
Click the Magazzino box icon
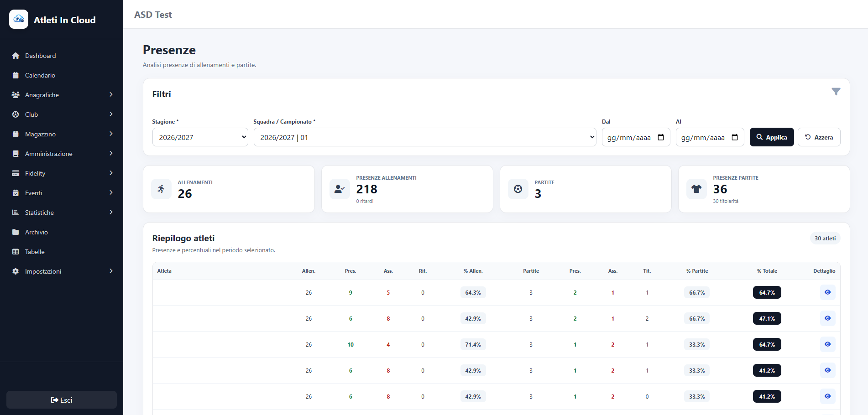16,134
